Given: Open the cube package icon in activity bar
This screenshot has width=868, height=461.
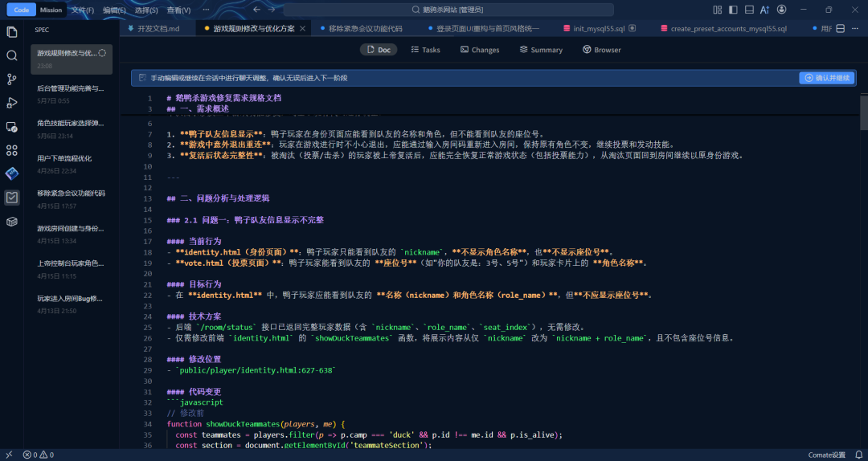Looking at the screenshot, I should click(11, 222).
